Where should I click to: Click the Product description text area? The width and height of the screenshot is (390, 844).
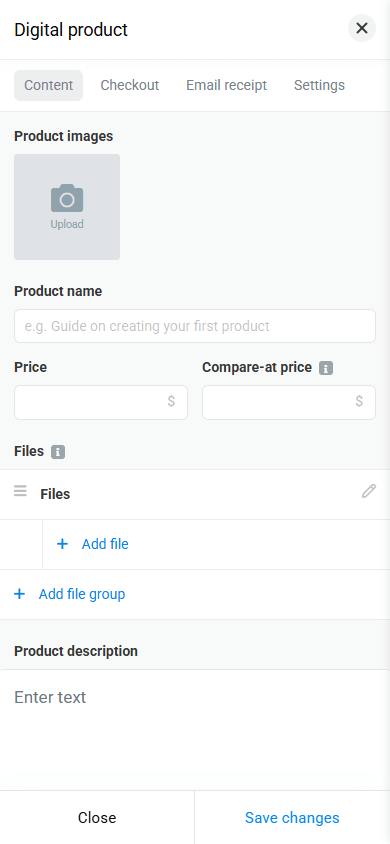pos(195,729)
